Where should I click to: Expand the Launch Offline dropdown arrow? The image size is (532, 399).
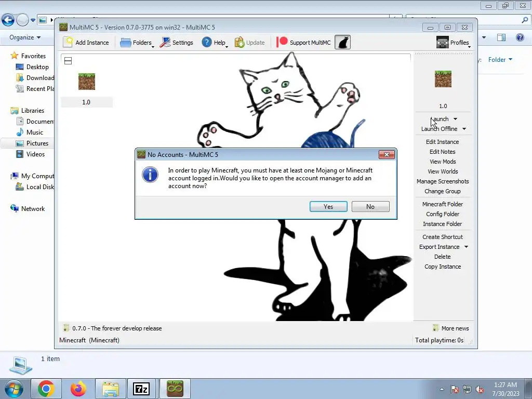464,129
